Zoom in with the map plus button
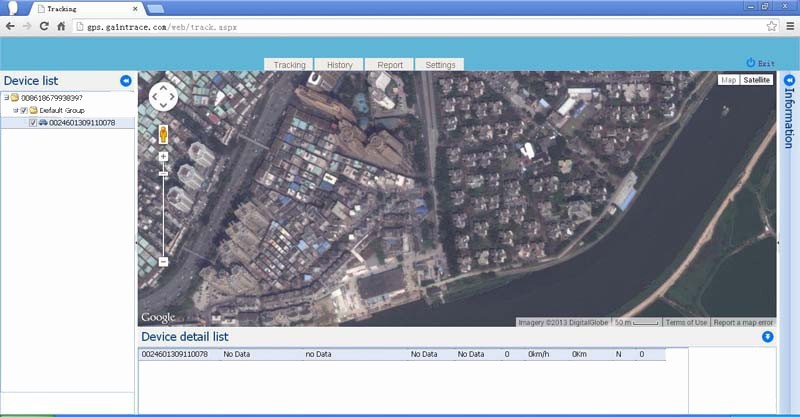Viewport: 800px width, 417px height. [163, 157]
